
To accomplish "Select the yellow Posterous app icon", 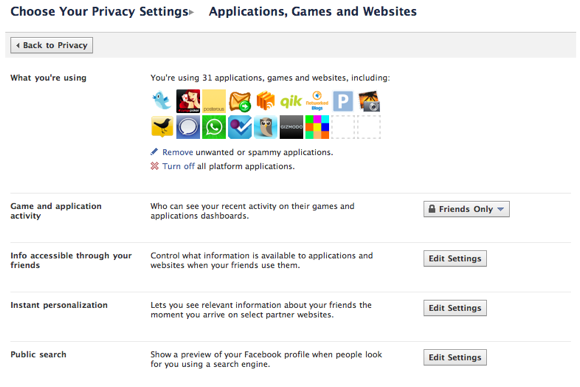I will pyautogui.click(x=214, y=101).
